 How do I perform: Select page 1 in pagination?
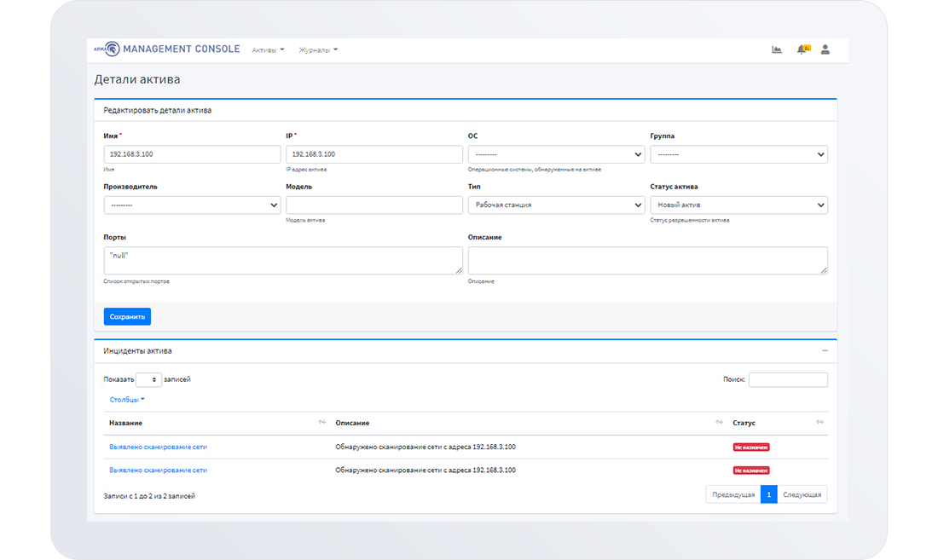tap(768, 494)
